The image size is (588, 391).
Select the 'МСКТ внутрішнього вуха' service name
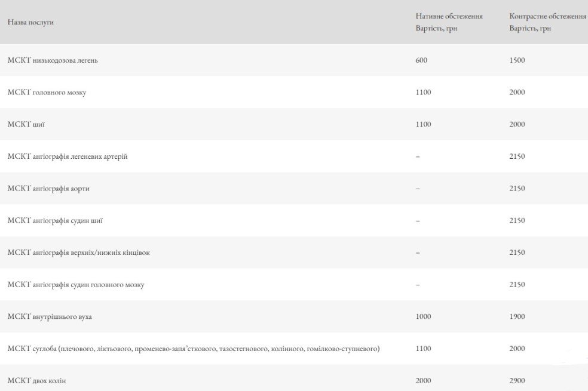(x=50, y=316)
